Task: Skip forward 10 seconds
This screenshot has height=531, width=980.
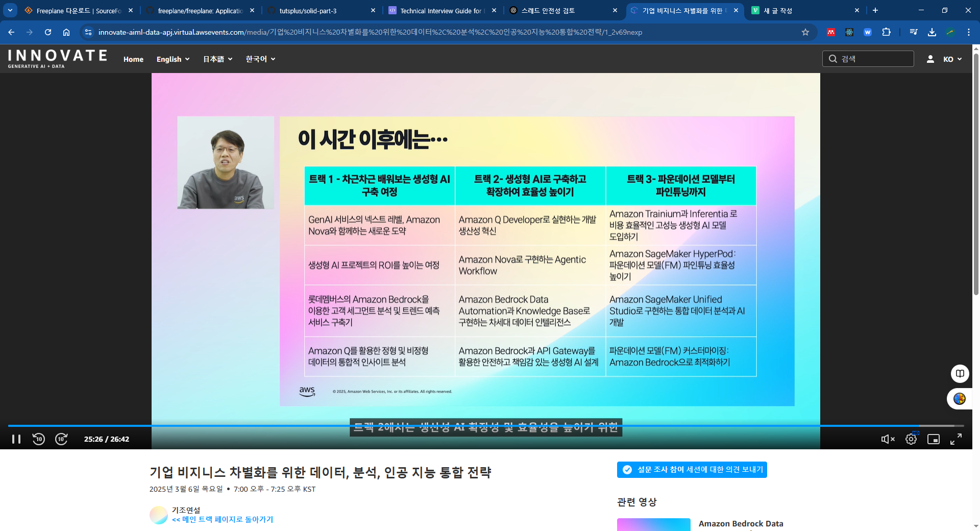Action: tap(61, 439)
